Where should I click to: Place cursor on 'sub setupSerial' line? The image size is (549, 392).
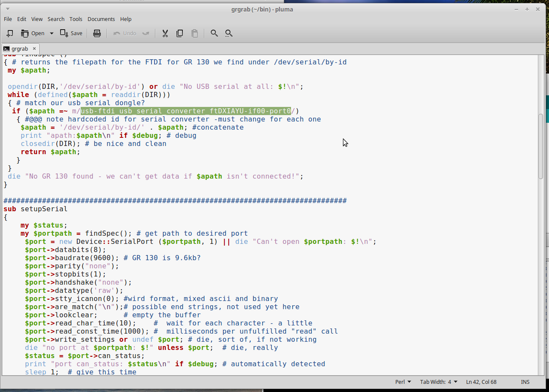pyautogui.click(x=36, y=209)
